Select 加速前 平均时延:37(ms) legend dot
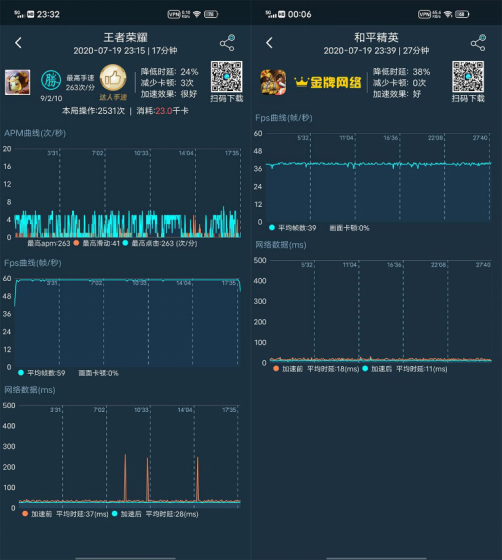 click(25, 514)
